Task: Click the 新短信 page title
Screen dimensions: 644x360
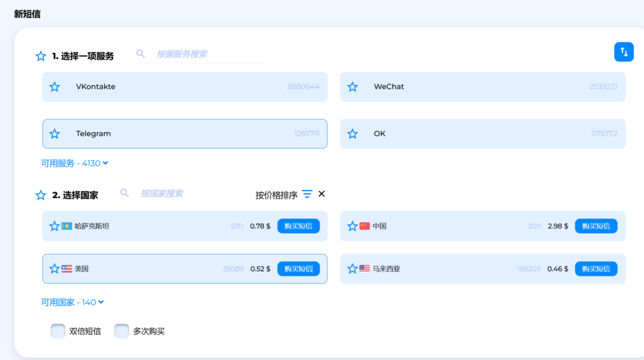Action: [x=27, y=14]
